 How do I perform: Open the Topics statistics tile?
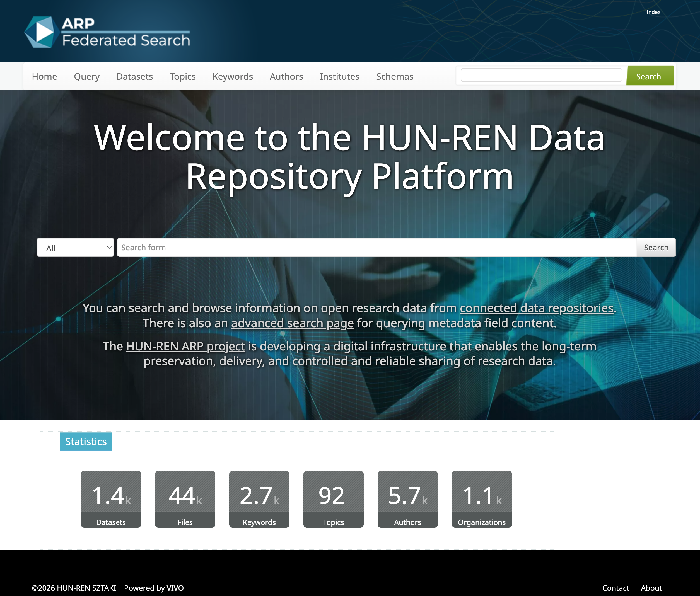pos(333,499)
